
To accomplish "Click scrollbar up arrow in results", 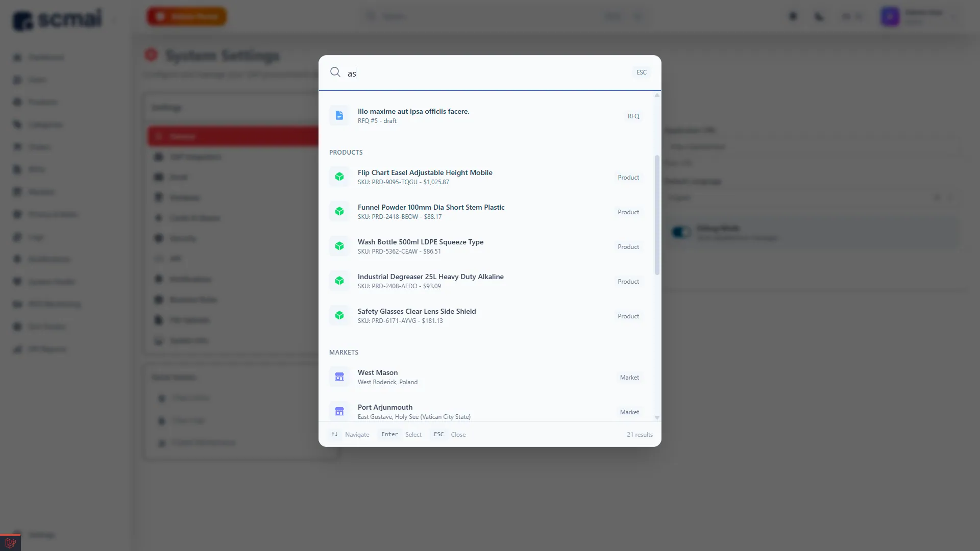I will pyautogui.click(x=657, y=95).
